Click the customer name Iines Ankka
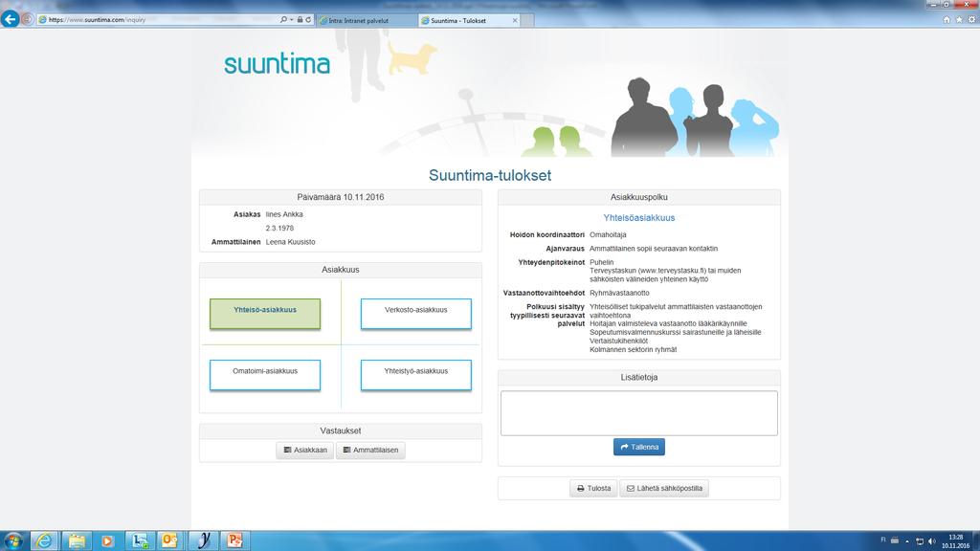This screenshot has width=980, height=551. (284, 214)
